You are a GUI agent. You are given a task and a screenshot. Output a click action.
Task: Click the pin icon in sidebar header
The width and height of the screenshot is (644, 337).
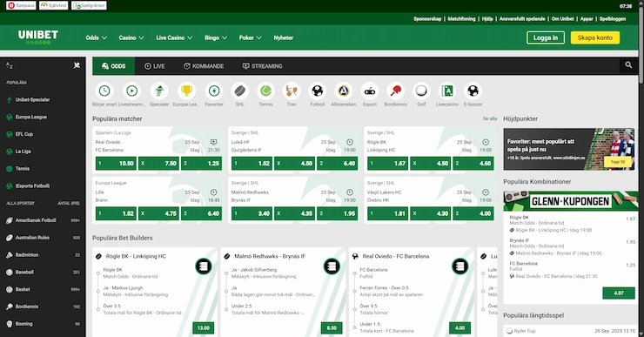(77, 65)
